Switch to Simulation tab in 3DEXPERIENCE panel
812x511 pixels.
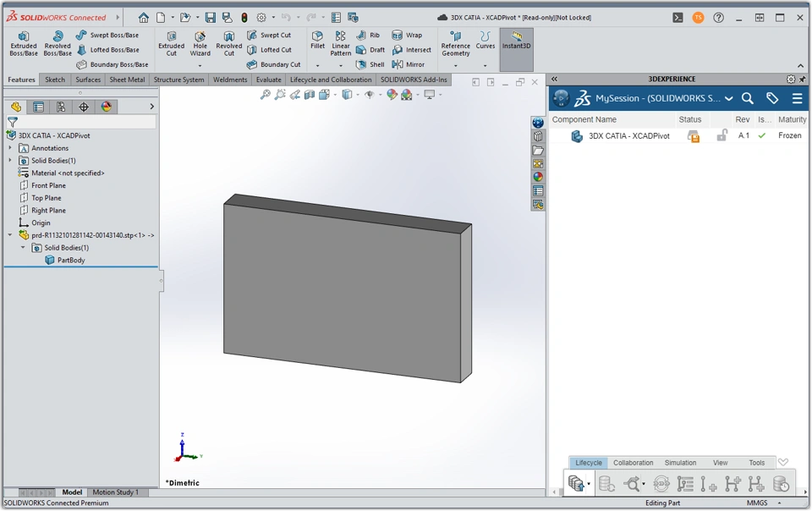(x=680, y=463)
